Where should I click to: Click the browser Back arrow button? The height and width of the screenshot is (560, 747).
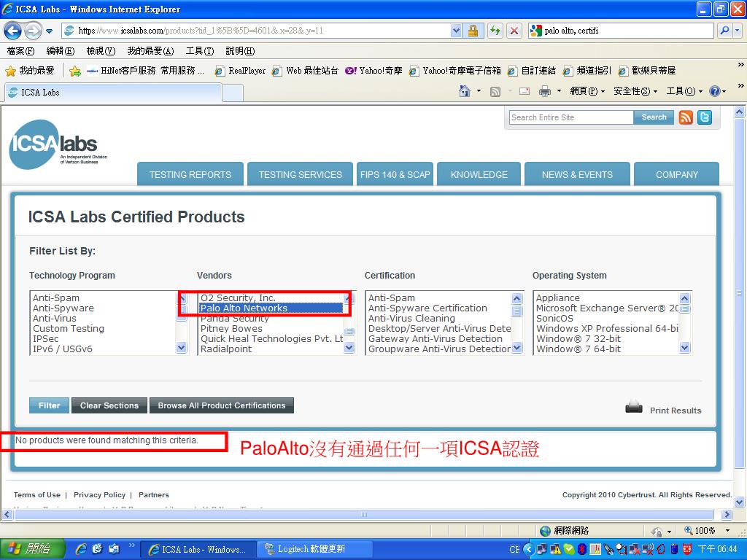(x=13, y=31)
